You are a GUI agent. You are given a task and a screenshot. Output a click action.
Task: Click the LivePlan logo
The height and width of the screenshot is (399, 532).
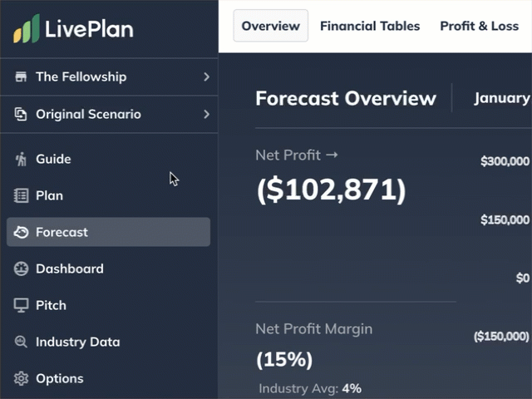tap(73, 28)
